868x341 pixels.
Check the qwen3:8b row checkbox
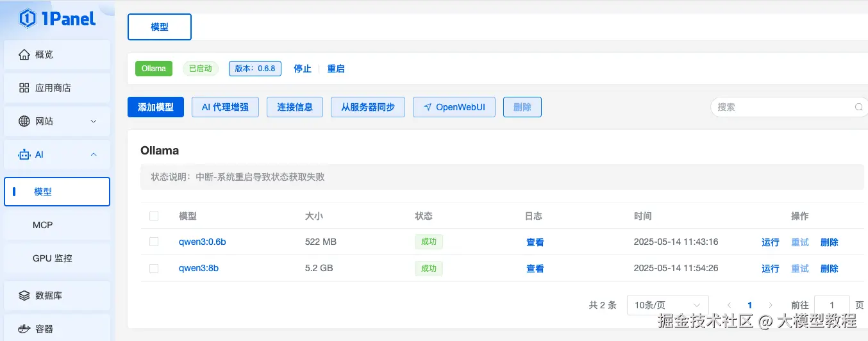(154, 268)
